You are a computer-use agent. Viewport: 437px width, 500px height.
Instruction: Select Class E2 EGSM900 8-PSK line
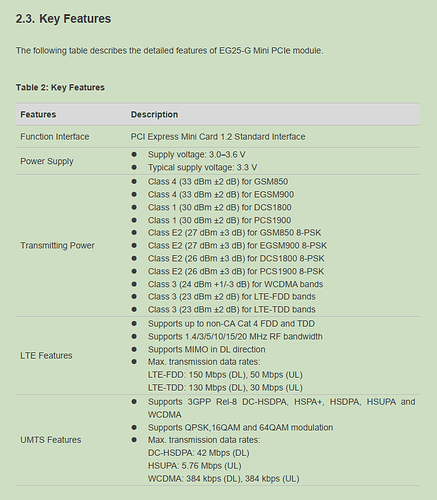point(237,246)
